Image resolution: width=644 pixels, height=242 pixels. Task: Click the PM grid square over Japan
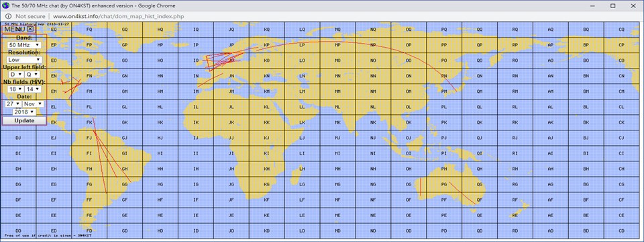[x=444, y=91]
